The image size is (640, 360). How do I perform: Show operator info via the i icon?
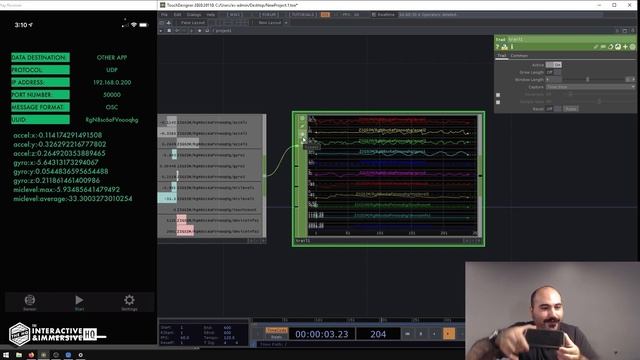pos(512,47)
